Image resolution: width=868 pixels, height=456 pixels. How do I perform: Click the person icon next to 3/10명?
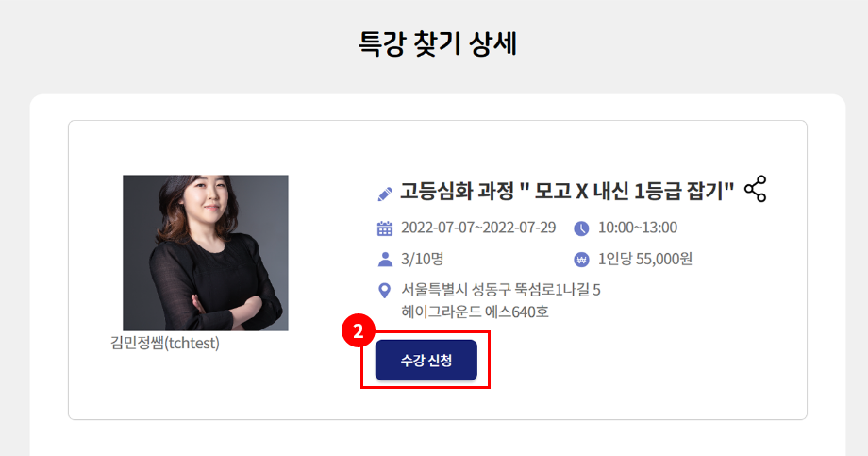tap(385, 260)
